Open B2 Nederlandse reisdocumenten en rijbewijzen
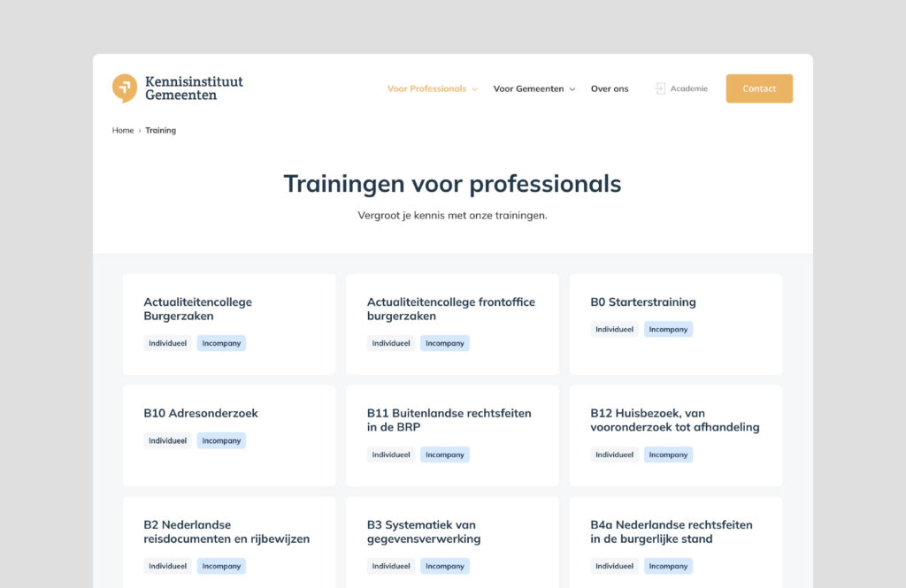 click(226, 531)
